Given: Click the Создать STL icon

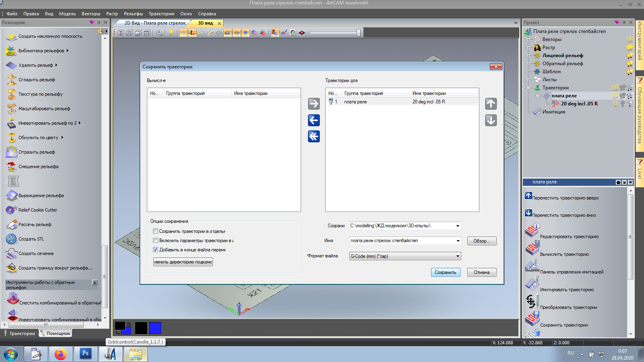Looking at the screenshot, I should click(12, 239).
